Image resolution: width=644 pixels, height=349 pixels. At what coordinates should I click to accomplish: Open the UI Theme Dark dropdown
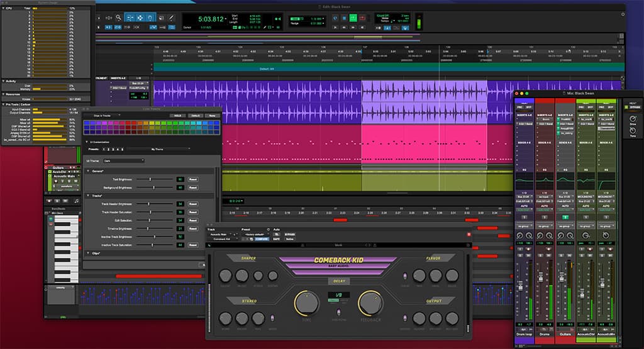coord(124,160)
